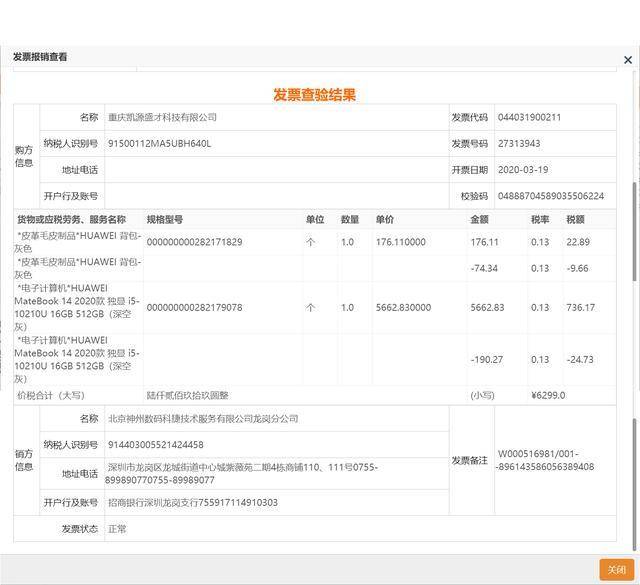Select spec number 000000000282179078
The width and height of the screenshot is (640, 585).
(195, 307)
